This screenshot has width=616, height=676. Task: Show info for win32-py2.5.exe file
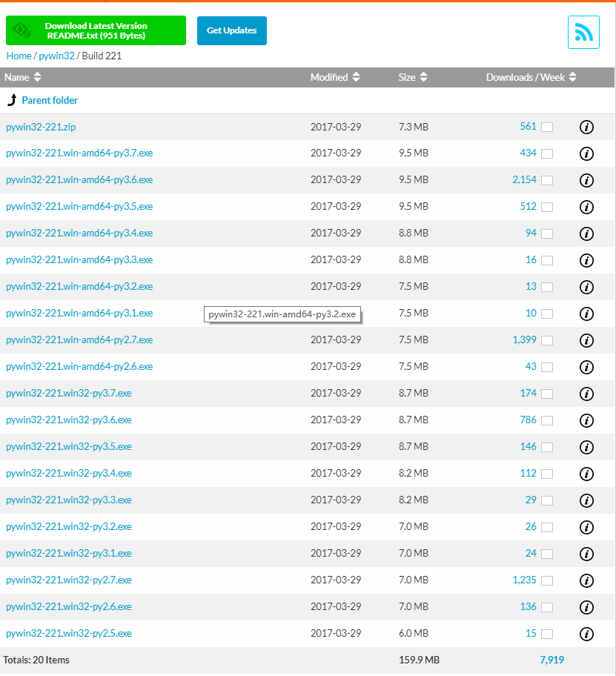[x=586, y=634]
